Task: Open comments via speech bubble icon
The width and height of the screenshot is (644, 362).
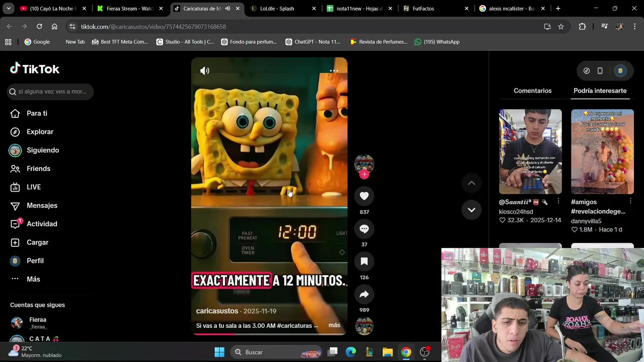Action: coord(364,229)
